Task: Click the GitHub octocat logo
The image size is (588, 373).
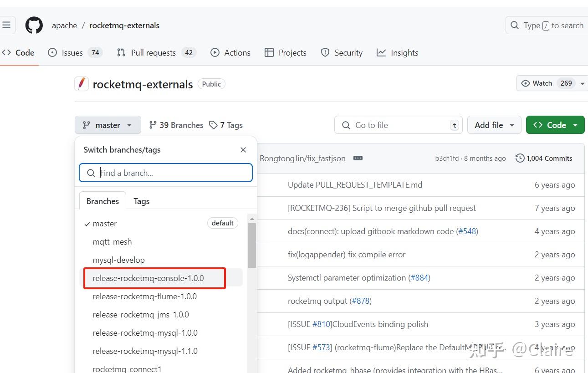Action: tap(34, 25)
